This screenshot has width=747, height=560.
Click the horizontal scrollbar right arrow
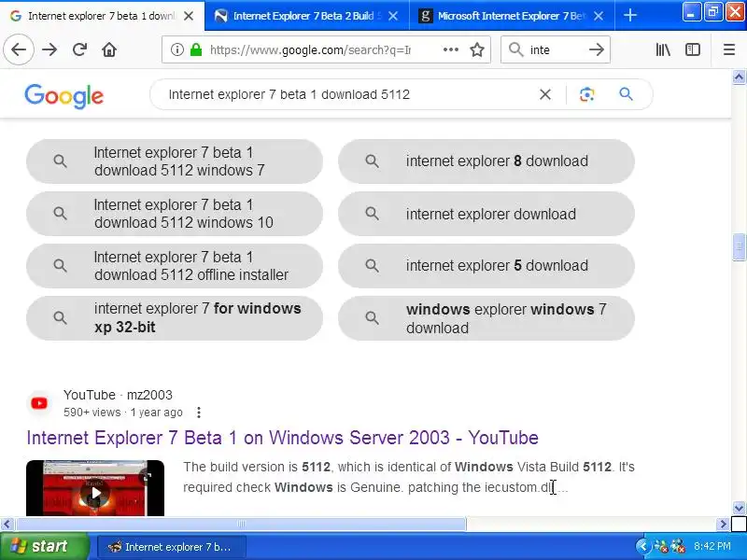(723, 525)
